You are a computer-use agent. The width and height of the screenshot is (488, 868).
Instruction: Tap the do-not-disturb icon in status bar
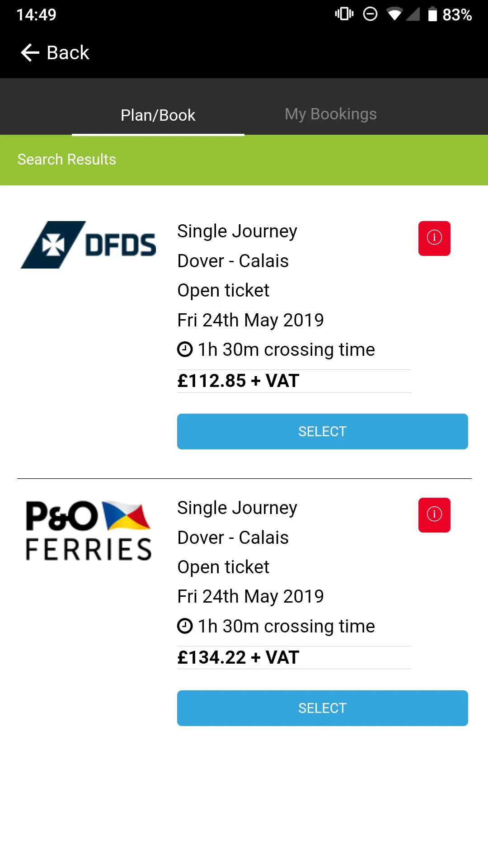370,14
